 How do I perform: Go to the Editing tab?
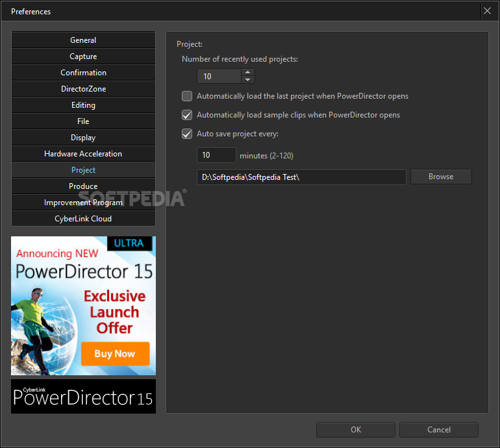[83, 105]
